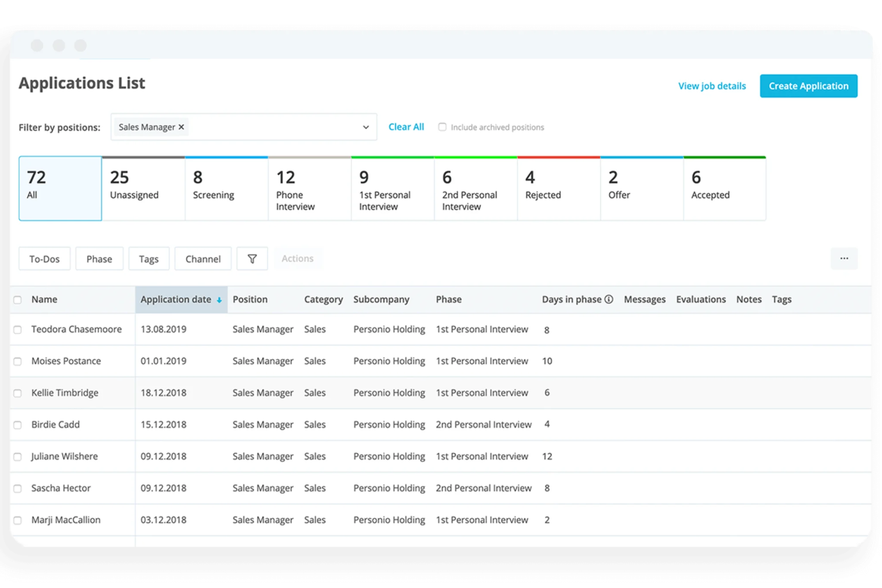Open the Actions dropdown menu
Screen dimensions: 882x588
tap(297, 258)
